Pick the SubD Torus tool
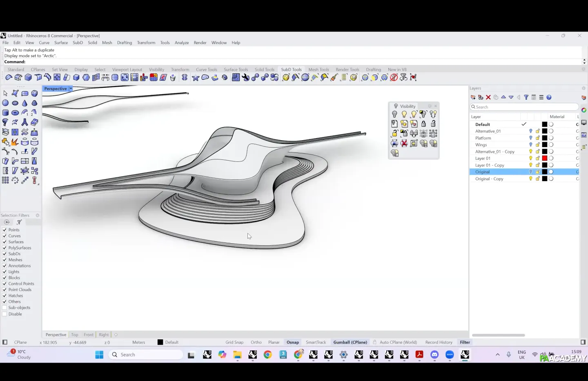The height and width of the screenshot is (381, 588). (15, 113)
